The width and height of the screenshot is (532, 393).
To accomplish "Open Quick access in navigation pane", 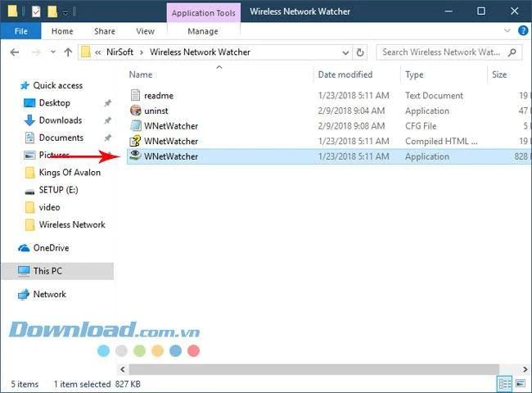I will pyautogui.click(x=57, y=85).
